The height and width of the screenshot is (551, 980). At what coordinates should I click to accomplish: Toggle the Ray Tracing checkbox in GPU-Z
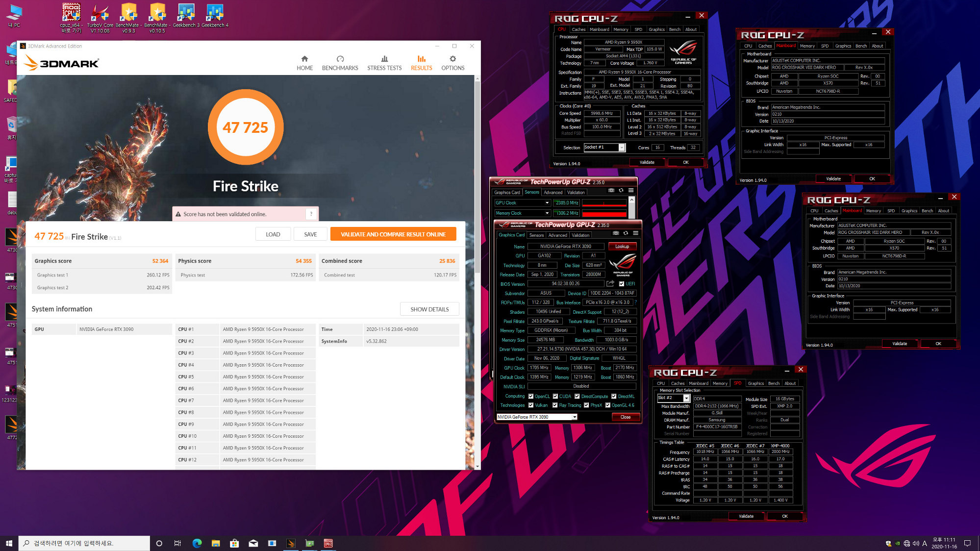point(555,405)
